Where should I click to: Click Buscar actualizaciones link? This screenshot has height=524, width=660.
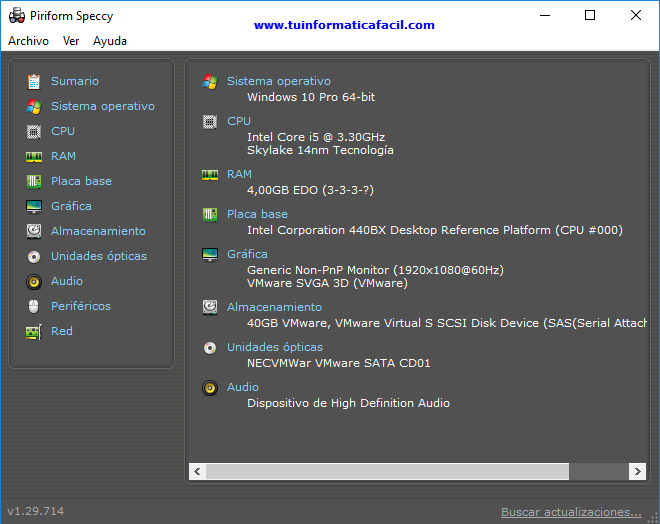[571, 512]
